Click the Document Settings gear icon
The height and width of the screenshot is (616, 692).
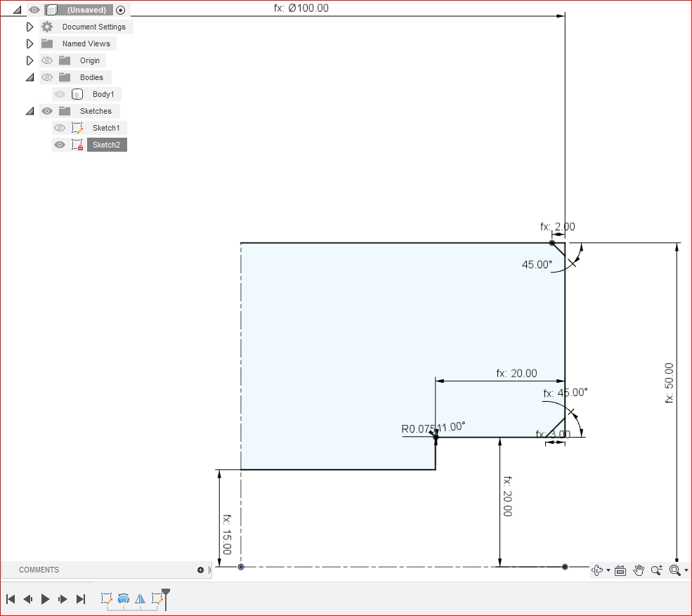click(46, 26)
